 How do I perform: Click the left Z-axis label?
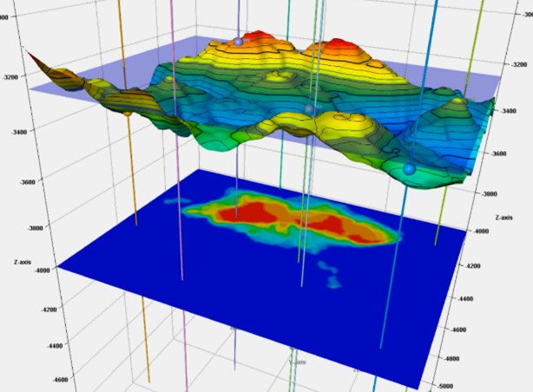(x=26, y=260)
